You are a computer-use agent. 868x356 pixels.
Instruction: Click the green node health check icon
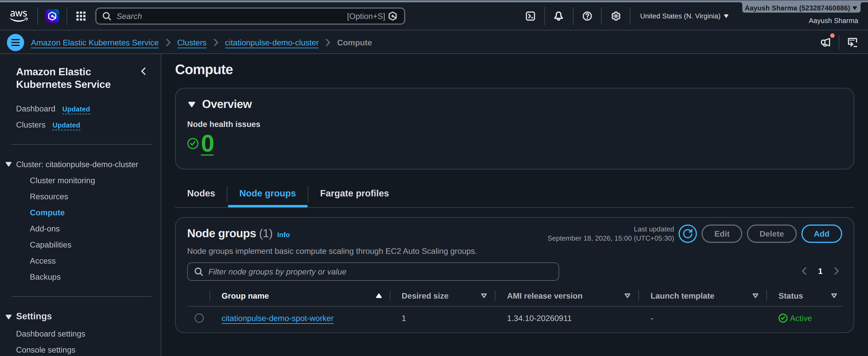pyautogui.click(x=193, y=144)
